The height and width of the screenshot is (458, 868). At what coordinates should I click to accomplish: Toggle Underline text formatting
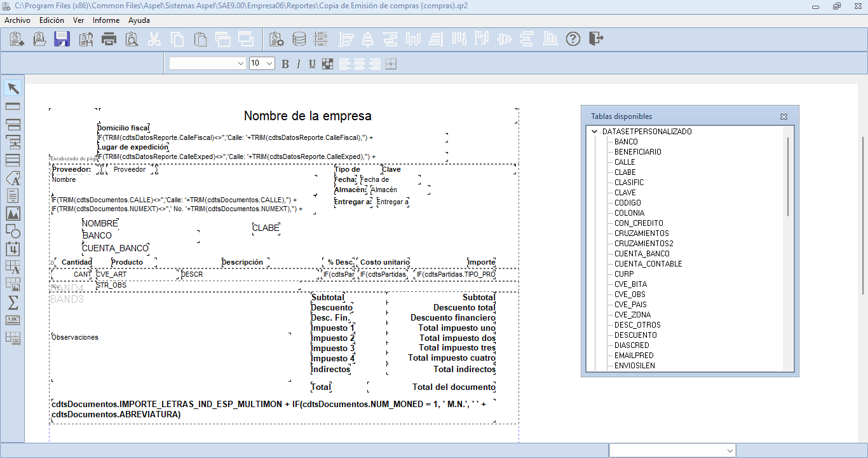pyautogui.click(x=312, y=64)
